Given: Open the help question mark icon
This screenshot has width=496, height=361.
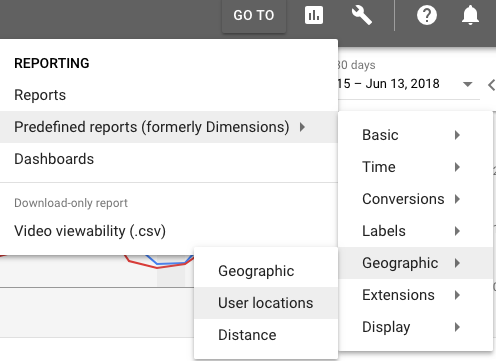Looking at the screenshot, I should click(x=427, y=15).
